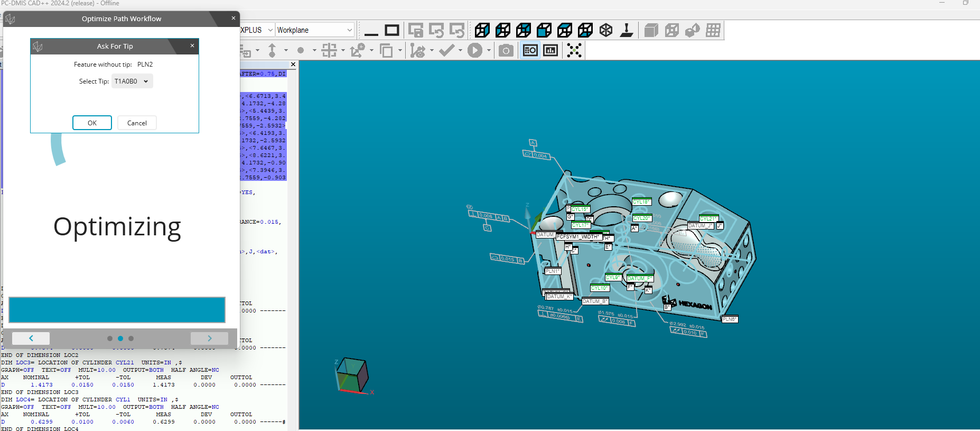Toggle the chart report display button

point(550,51)
